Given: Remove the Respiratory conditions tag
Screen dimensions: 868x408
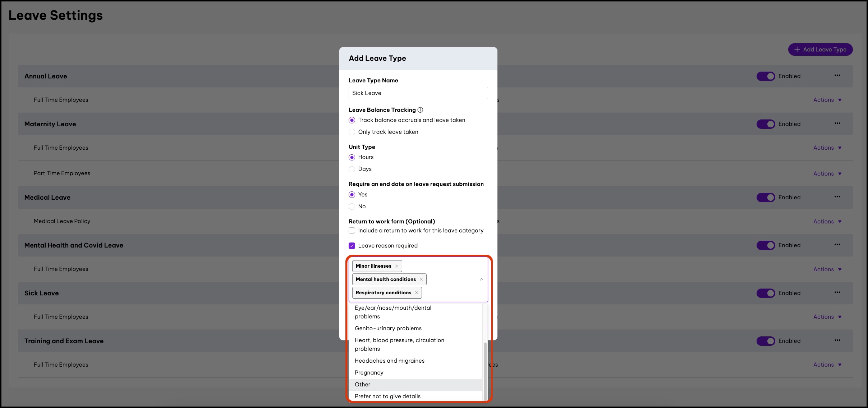Looking at the screenshot, I should (x=416, y=293).
